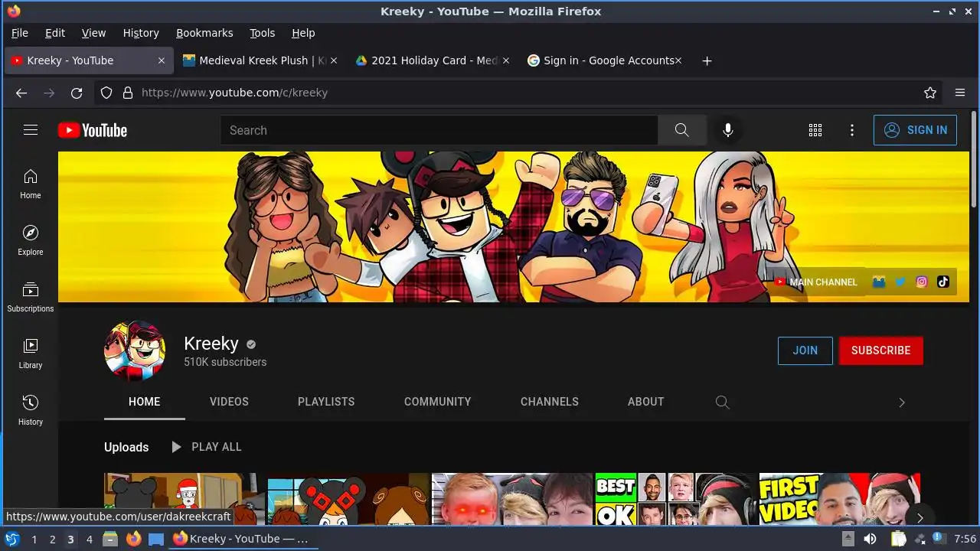Screen dimensions: 980x551
Task: Switch to Sign in - Google Accounts tab
Action: tap(604, 60)
